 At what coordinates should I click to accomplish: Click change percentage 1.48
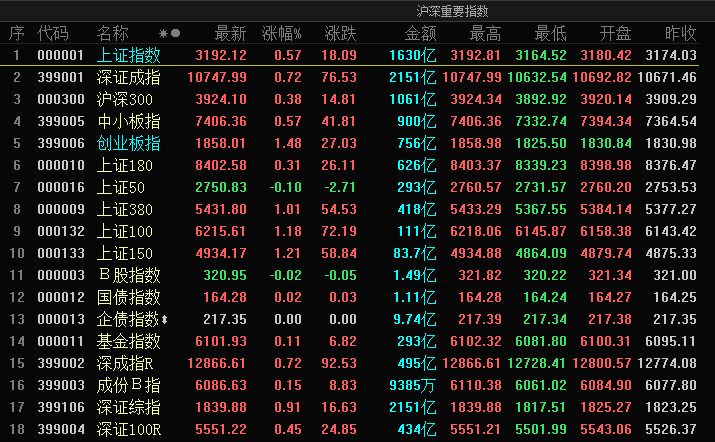(288, 143)
